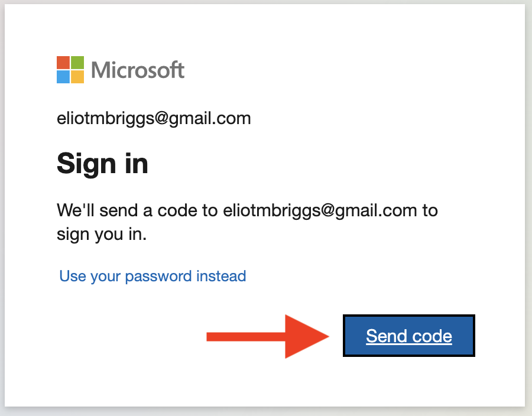
Task: Click the red arrow's triangular head
Action: pos(307,336)
